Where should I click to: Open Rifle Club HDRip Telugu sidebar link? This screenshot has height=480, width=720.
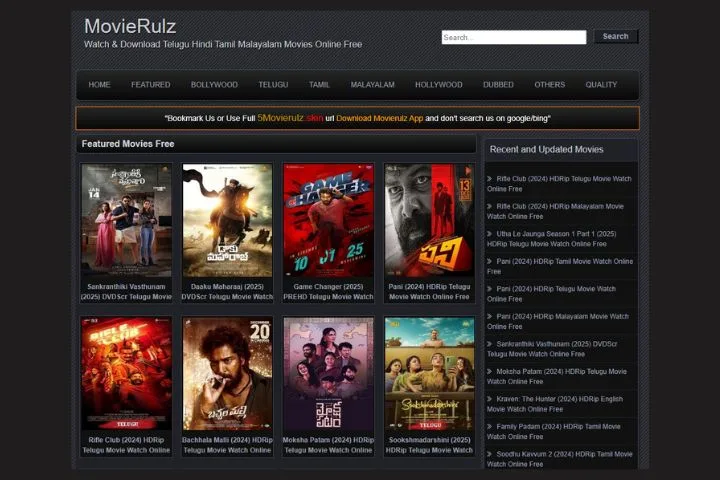(x=559, y=184)
